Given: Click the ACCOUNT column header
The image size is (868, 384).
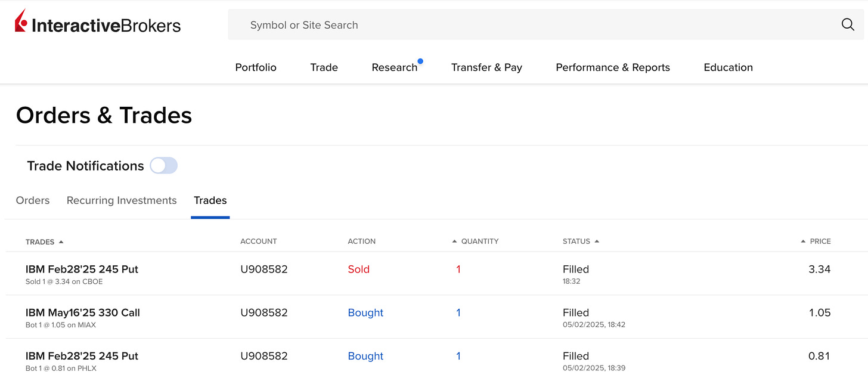Looking at the screenshot, I should [x=259, y=241].
